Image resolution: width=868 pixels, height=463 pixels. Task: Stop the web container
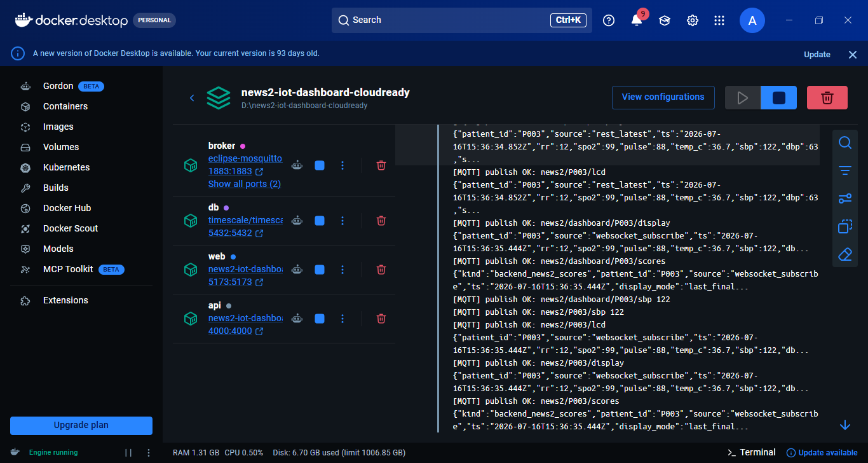[320, 270]
